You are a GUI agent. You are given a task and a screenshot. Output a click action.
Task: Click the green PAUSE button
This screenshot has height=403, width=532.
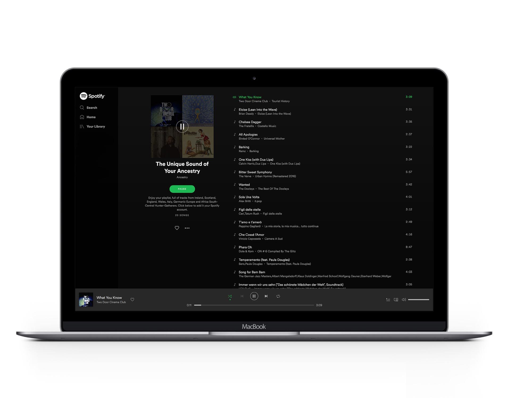coord(182,189)
